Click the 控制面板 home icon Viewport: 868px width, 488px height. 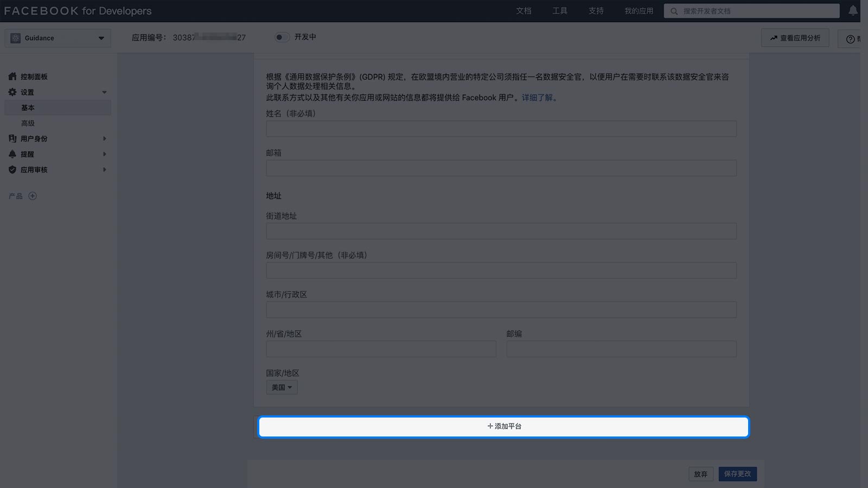[12, 76]
